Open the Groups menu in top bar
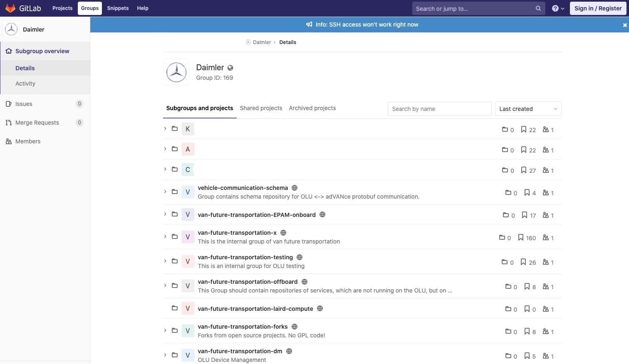 click(90, 8)
